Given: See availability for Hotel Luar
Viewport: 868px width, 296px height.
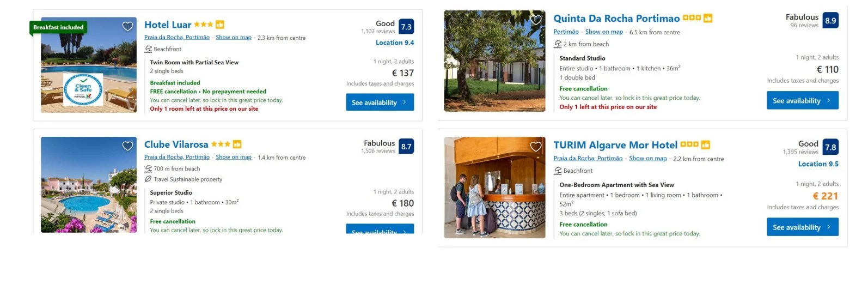Looking at the screenshot, I should click(x=380, y=102).
